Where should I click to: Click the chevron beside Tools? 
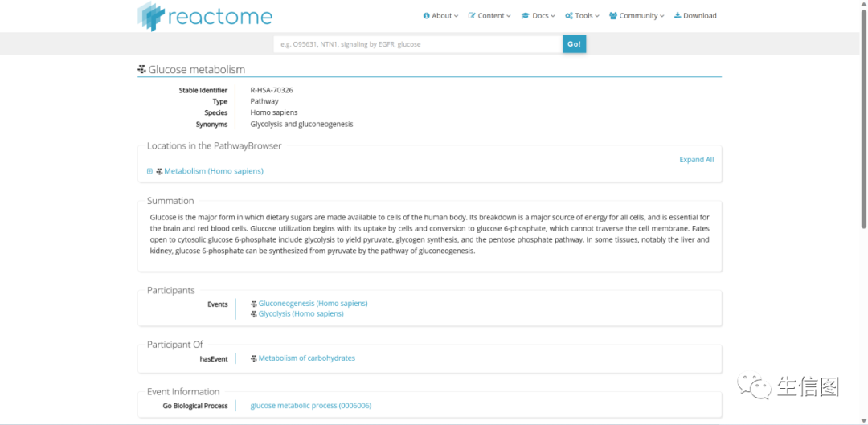pos(597,16)
